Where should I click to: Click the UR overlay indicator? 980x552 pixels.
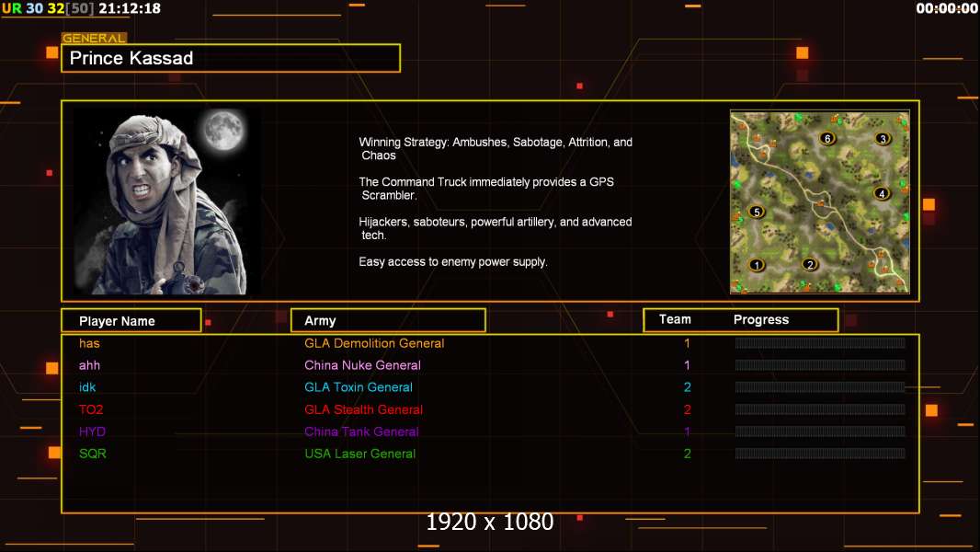(x=12, y=8)
